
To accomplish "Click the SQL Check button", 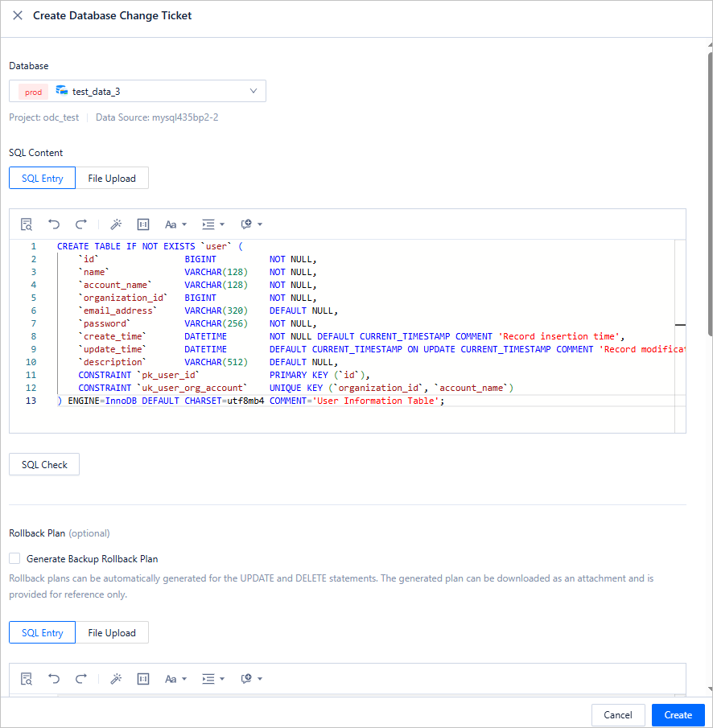I will pyautogui.click(x=44, y=464).
